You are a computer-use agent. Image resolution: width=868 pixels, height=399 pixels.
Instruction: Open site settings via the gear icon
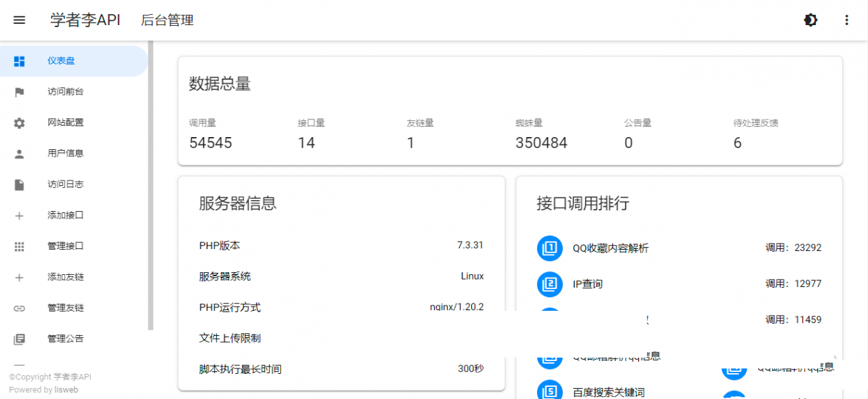(x=19, y=122)
